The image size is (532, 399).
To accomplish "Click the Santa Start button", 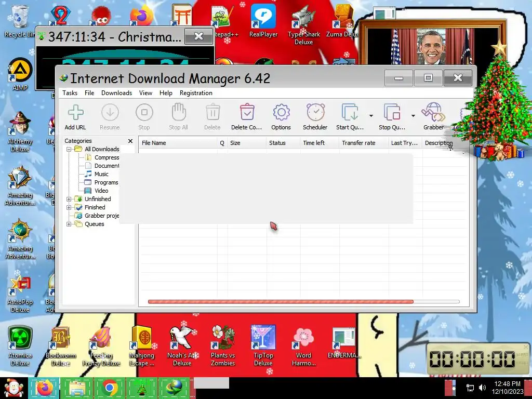I will click(13, 388).
